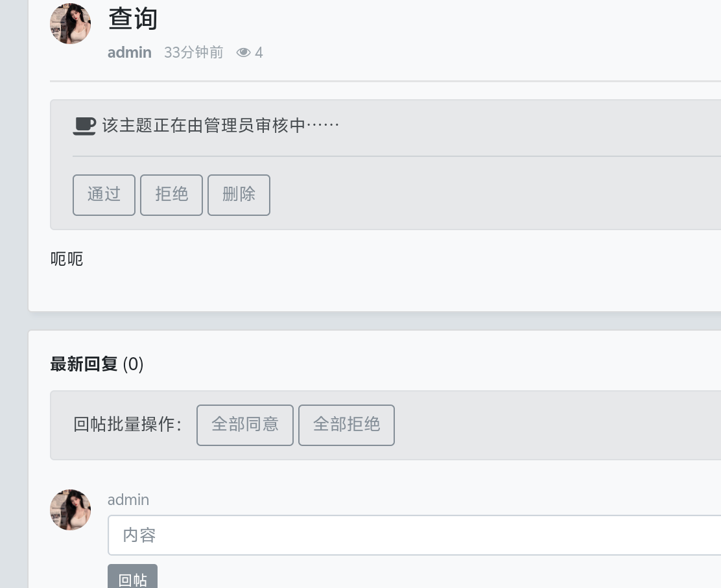Click the coffee cup review icon
This screenshot has height=588, width=721.
click(84, 126)
